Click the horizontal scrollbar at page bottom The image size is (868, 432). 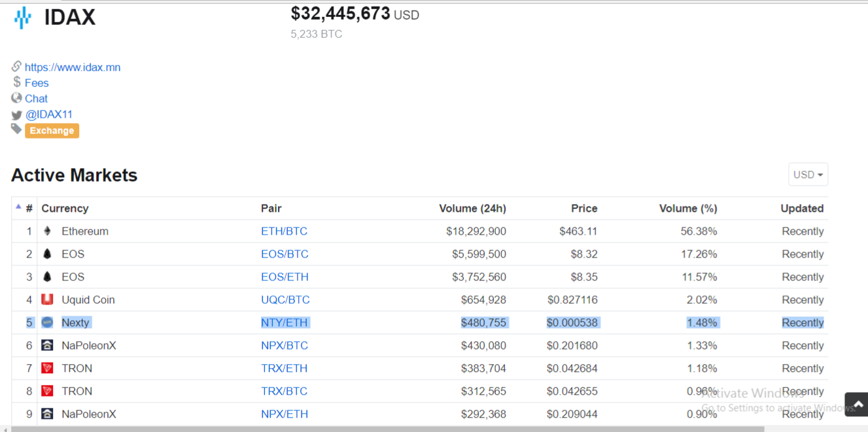387,429
